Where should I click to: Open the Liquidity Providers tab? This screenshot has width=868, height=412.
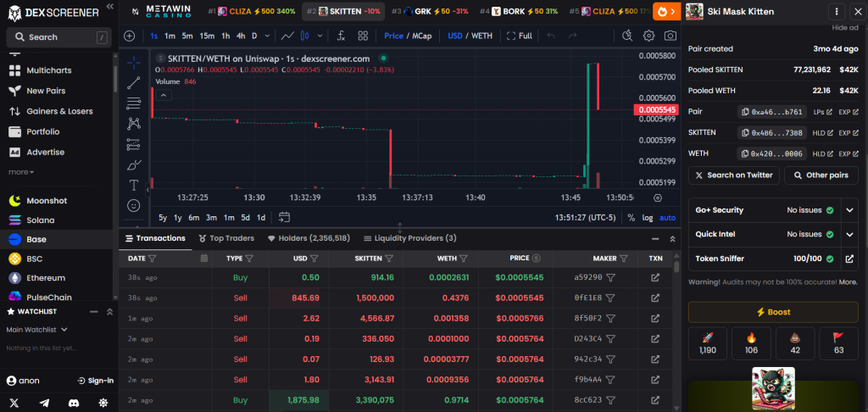pyautogui.click(x=410, y=238)
